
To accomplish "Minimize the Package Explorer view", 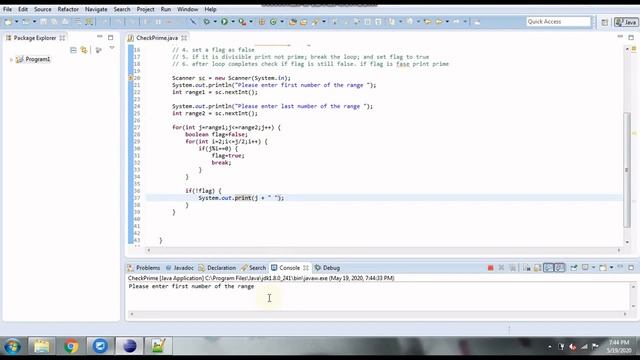I will tap(100, 37).
